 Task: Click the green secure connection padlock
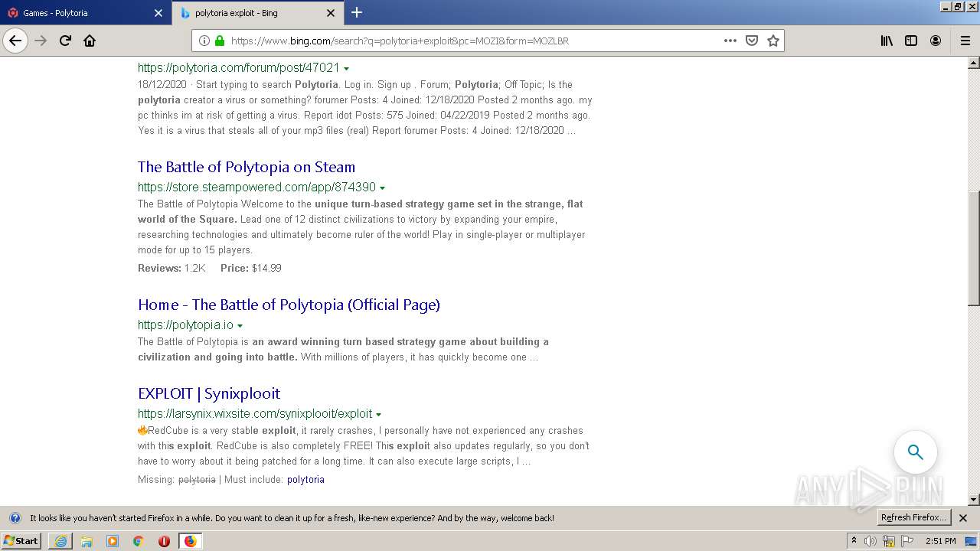(220, 41)
